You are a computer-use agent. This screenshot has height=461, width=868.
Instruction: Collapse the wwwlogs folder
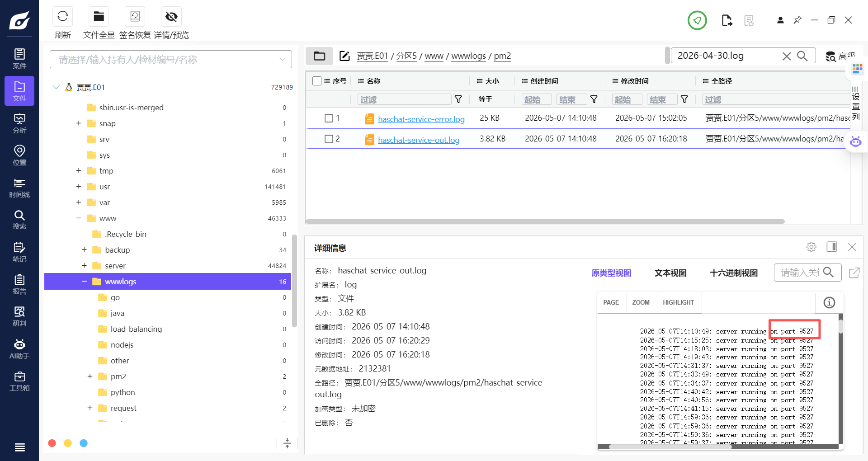point(84,282)
